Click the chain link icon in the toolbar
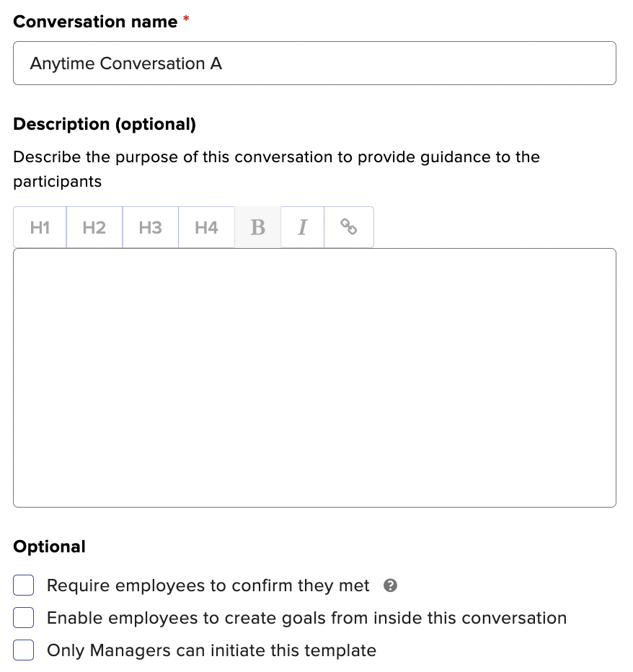Screen dimensions: 633x672 coord(348,226)
